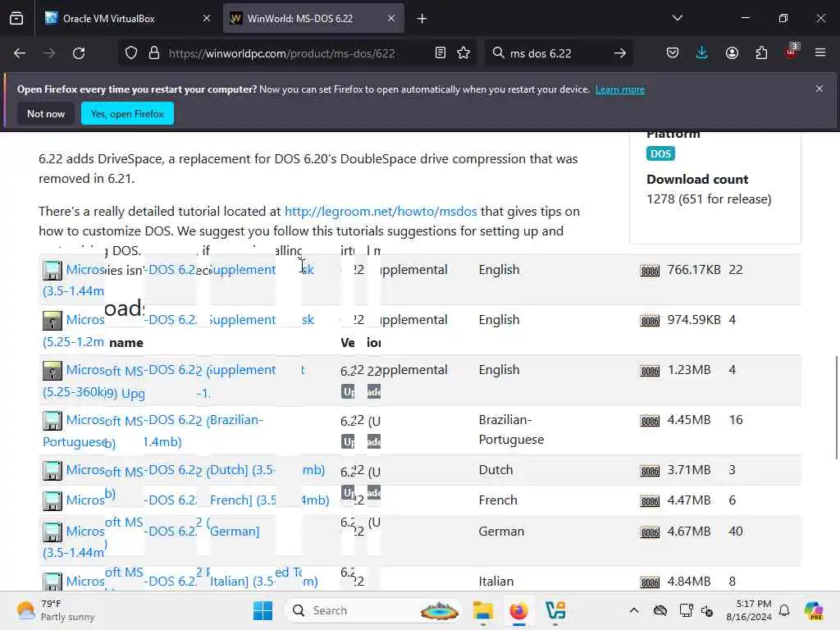The width and height of the screenshot is (840, 630).
Task: Open the Firefox downloads panel
Action: tap(702, 53)
